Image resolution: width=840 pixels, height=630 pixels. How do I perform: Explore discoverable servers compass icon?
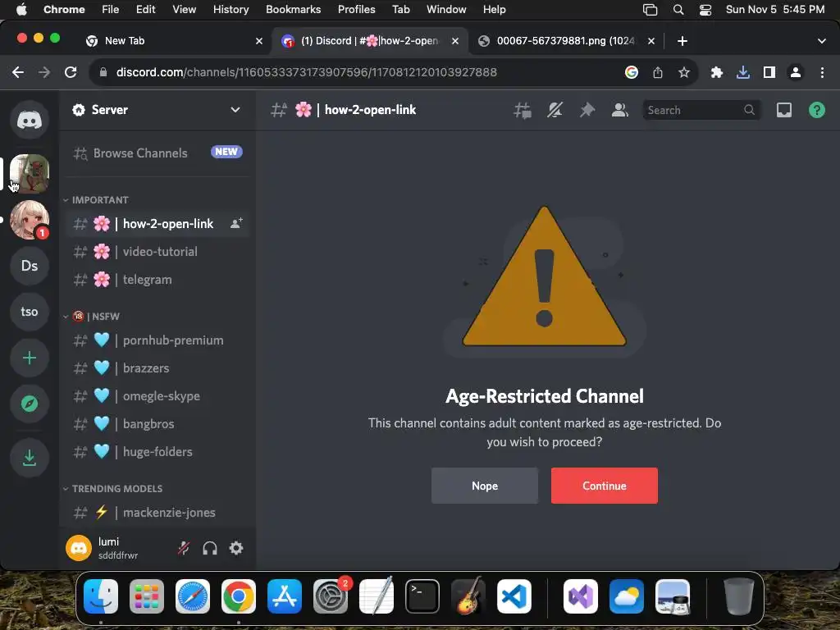click(x=30, y=404)
